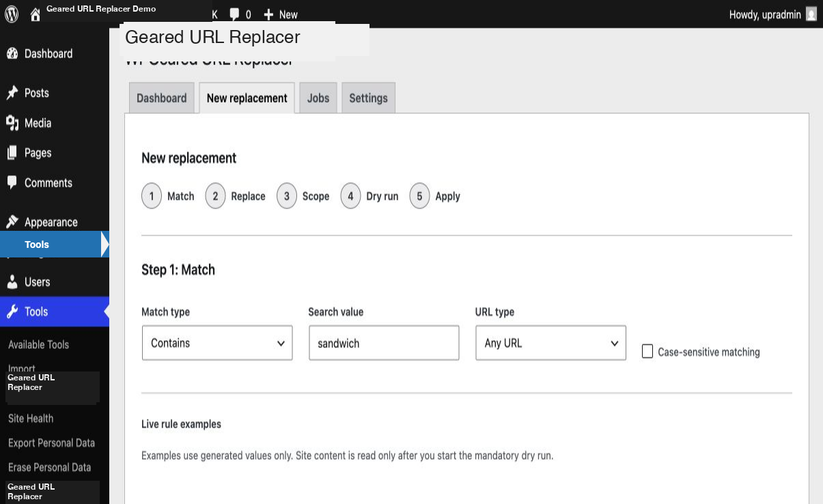The width and height of the screenshot is (823, 504).
Task: Switch to the plugin Dashboard tab
Action: [x=162, y=98]
